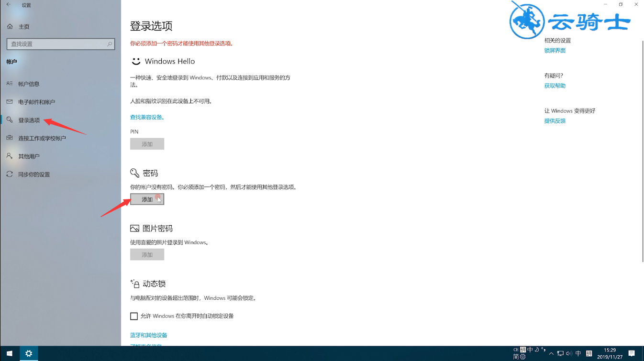
Task: Open the 锁屏界面 link
Action: pyautogui.click(x=555, y=51)
